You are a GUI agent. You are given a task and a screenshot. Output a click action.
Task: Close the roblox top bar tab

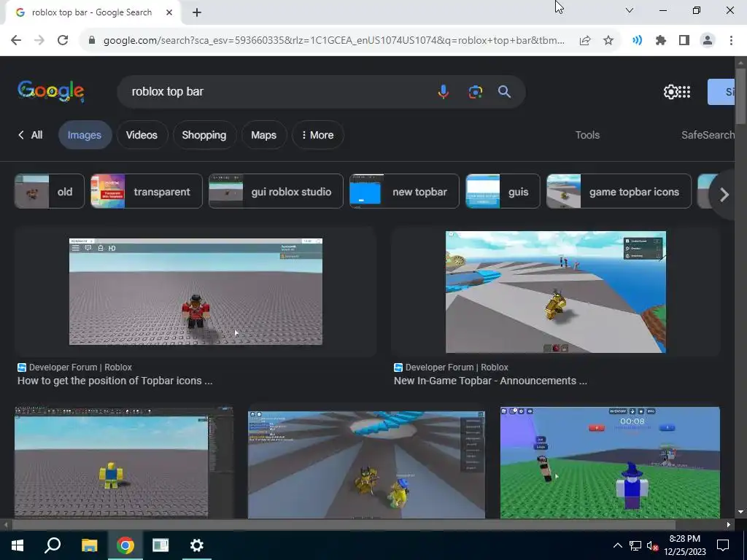169,12
